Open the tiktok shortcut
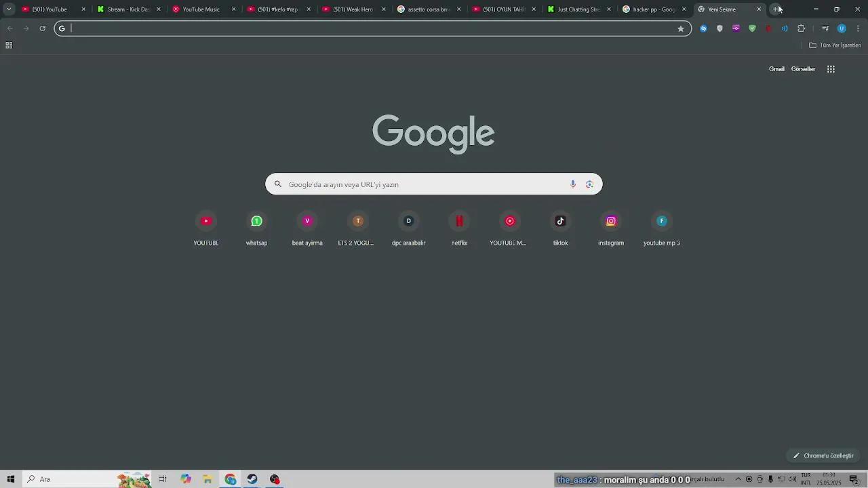The image size is (868, 488). pyautogui.click(x=560, y=229)
